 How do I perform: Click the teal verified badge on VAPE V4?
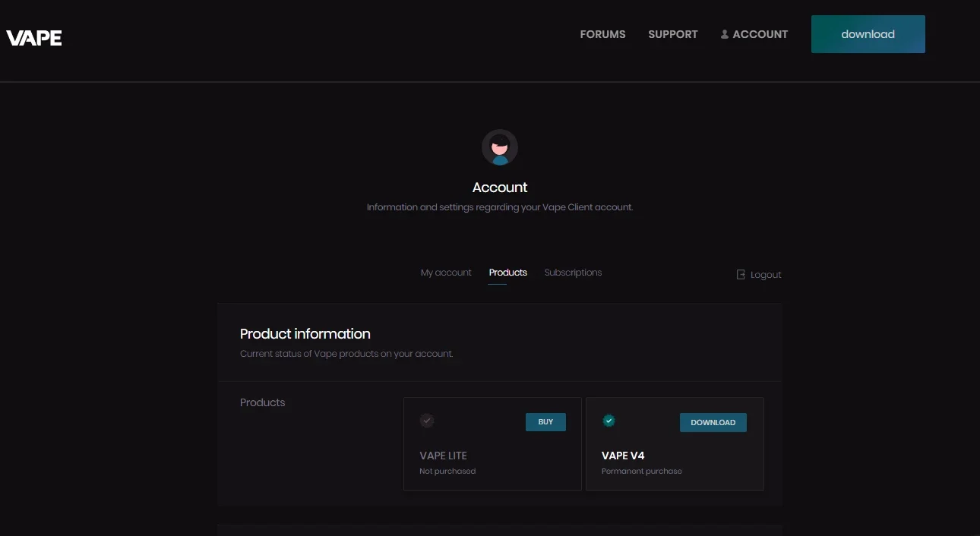[x=609, y=421]
